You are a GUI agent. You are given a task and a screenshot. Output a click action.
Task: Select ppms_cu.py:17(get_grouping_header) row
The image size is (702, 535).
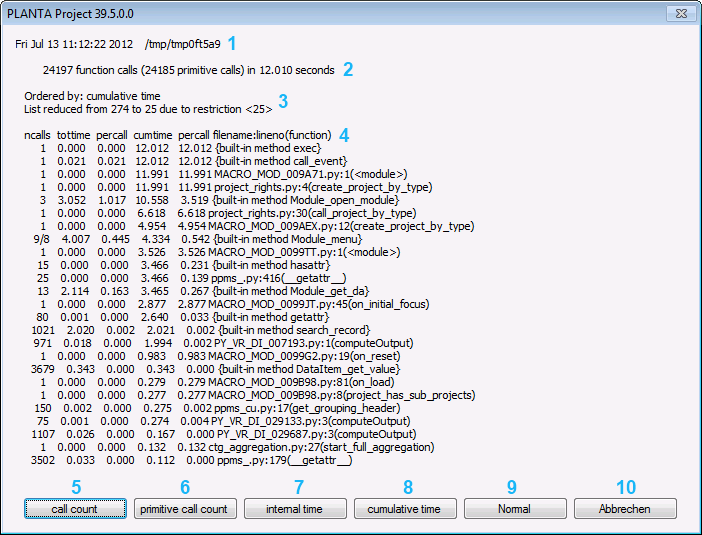click(x=218, y=408)
